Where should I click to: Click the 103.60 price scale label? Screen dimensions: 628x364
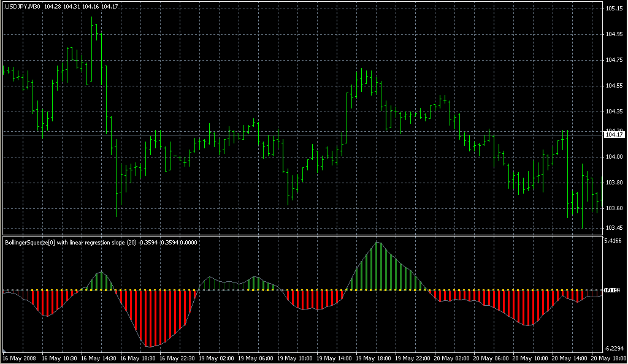613,208
